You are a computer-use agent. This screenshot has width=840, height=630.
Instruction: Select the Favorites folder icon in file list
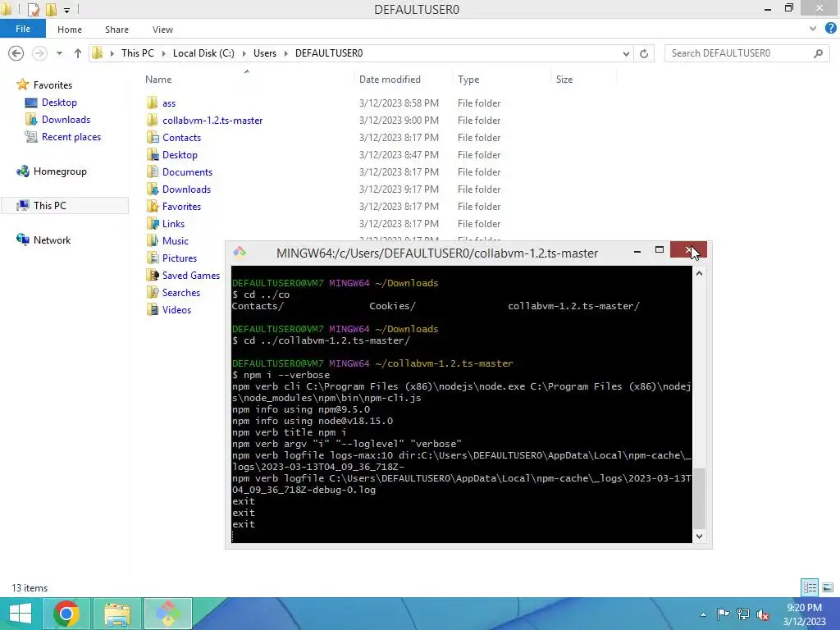coord(153,206)
